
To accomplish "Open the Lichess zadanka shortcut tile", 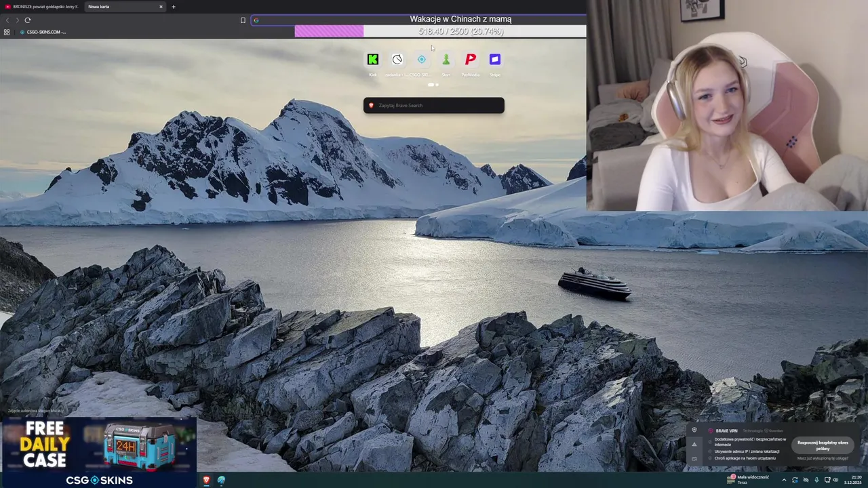I will click(x=397, y=60).
